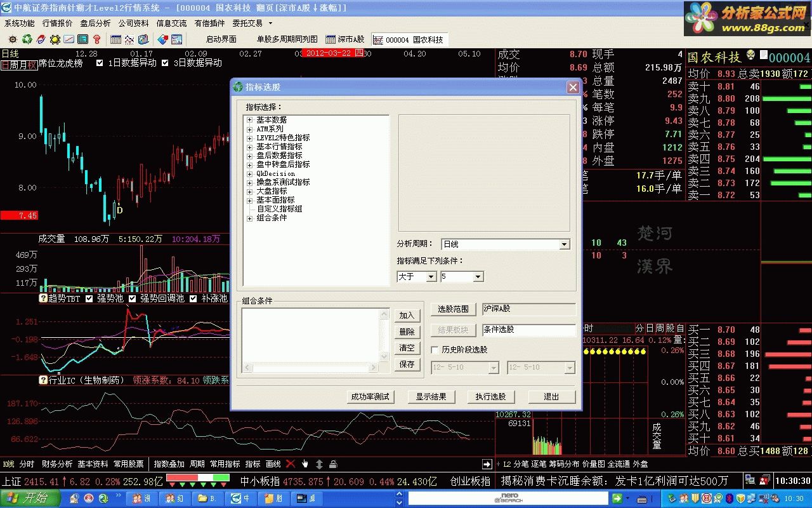Click the line-chart toolbar icon
812x508 pixels.
pos(69,39)
